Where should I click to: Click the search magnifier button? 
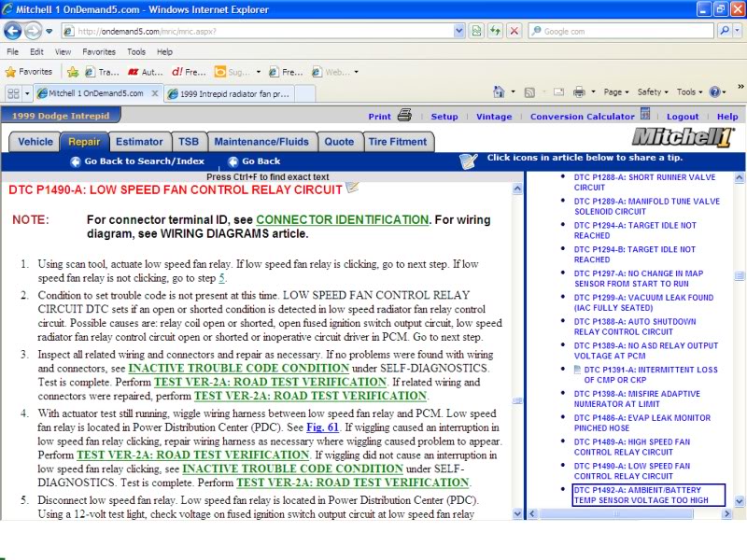(x=725, y=31)
